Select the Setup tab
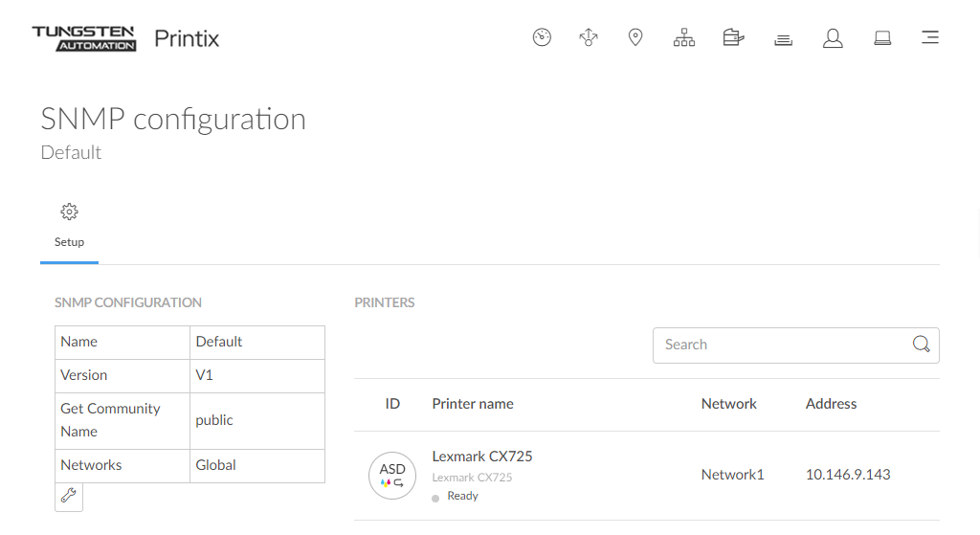 point(69,242)
